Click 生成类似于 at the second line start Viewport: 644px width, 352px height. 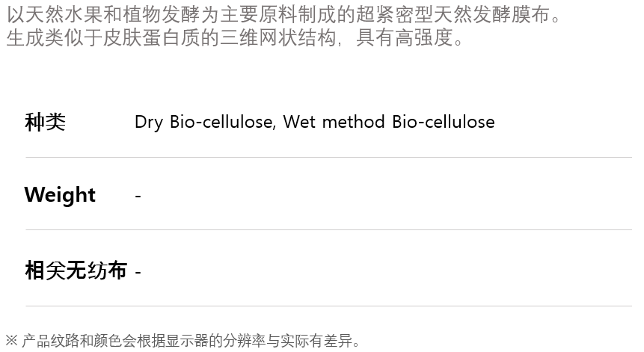click(55, 37)
